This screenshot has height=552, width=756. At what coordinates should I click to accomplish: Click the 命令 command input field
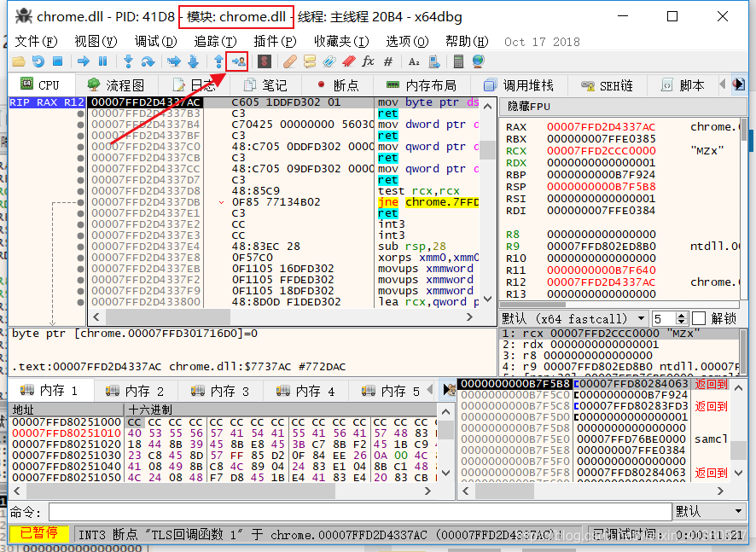click(x=360, y=512)
